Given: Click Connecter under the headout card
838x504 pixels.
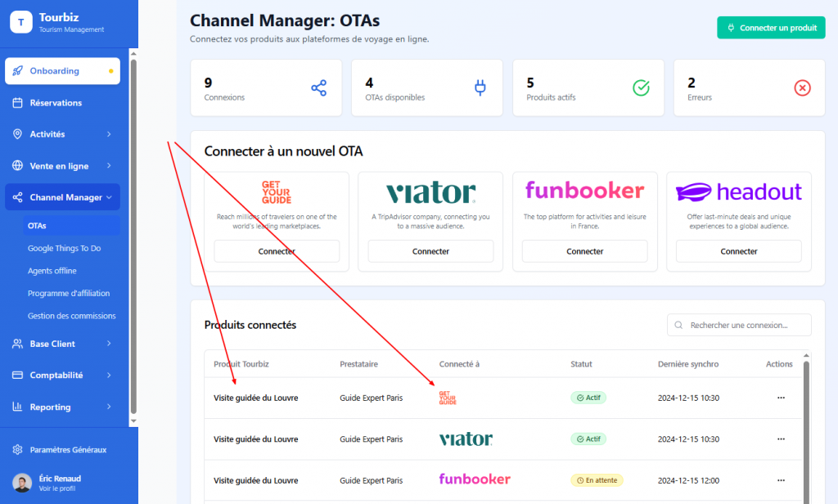Looking at the screenshot, I should 738,251.
